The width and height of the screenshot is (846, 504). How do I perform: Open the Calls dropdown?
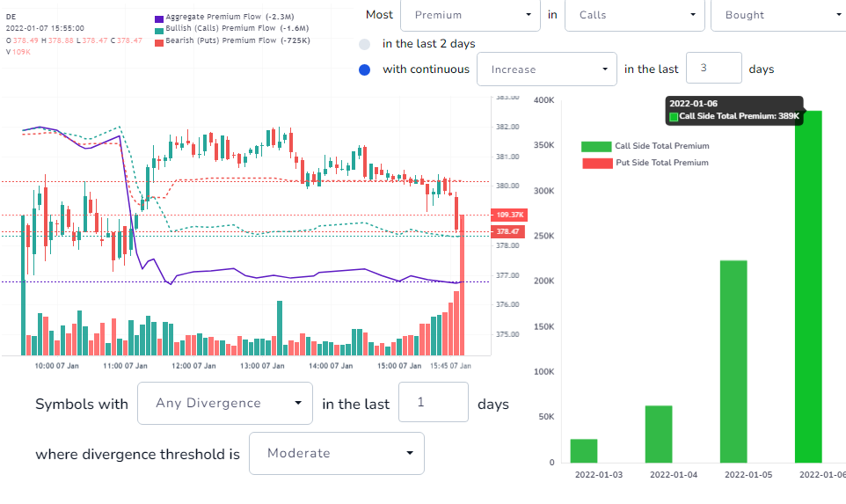(635, 15)
